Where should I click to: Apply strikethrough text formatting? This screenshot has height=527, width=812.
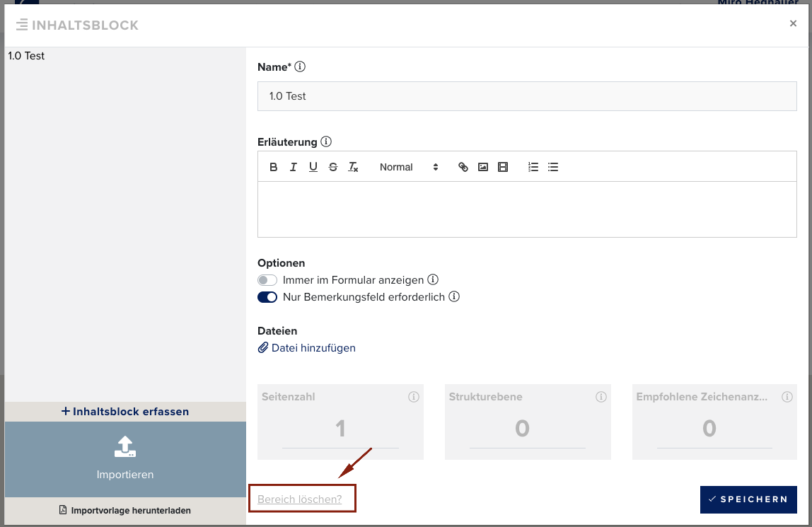click(x=332, y=167)
